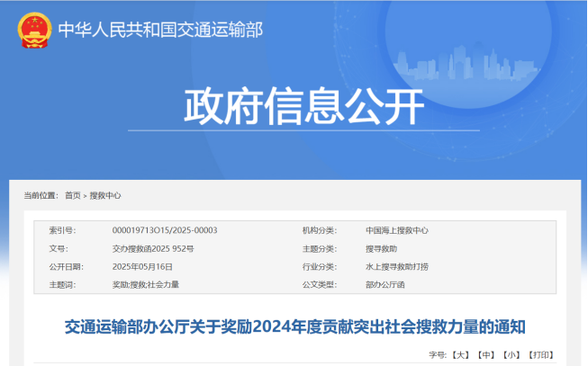
Task: Click the 部办公厅函 document type value
Action: (386, 284)
